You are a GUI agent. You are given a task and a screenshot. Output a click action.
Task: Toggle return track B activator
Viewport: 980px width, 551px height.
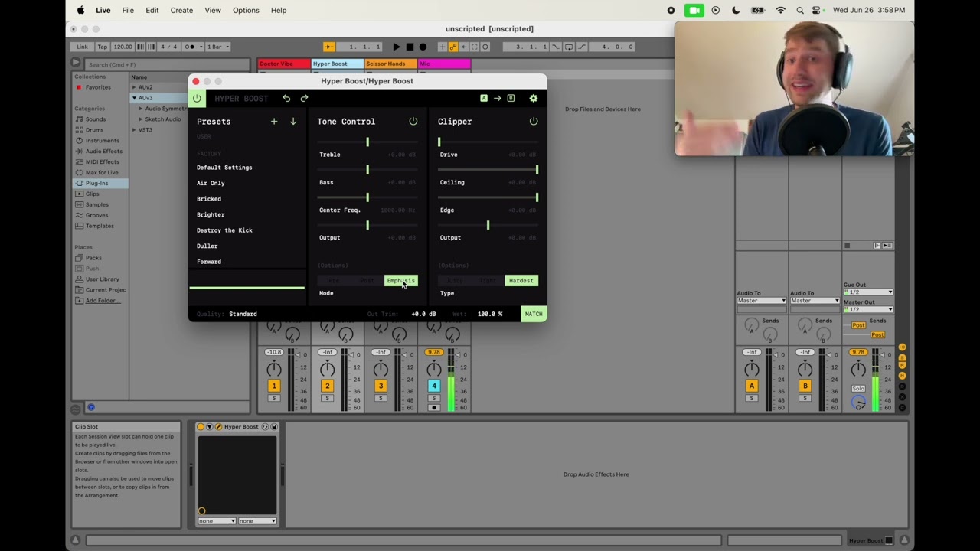pyautogui.click(x=805, y=386)
